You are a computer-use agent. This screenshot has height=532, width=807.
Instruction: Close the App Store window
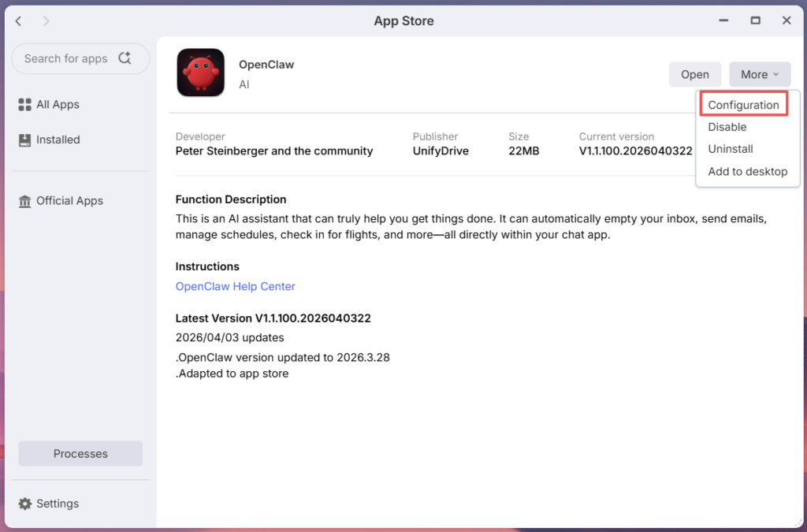786,21
